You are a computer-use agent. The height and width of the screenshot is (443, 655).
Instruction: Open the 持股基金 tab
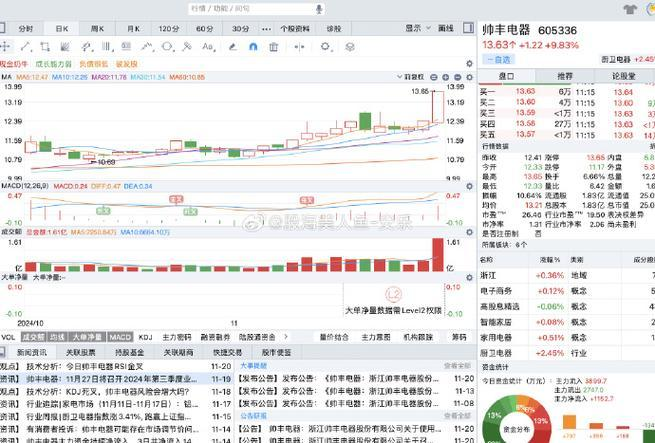point(129,352)
